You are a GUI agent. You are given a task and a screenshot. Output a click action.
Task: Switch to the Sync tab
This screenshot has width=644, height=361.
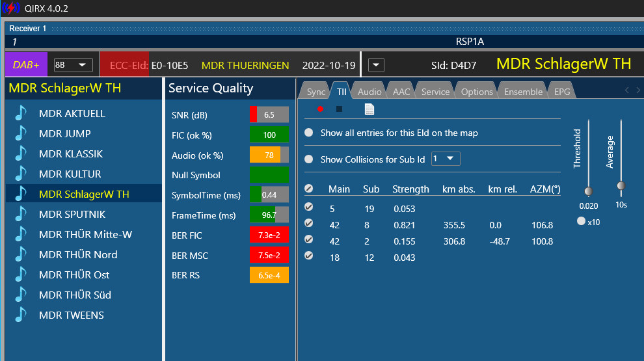(316, 92)
